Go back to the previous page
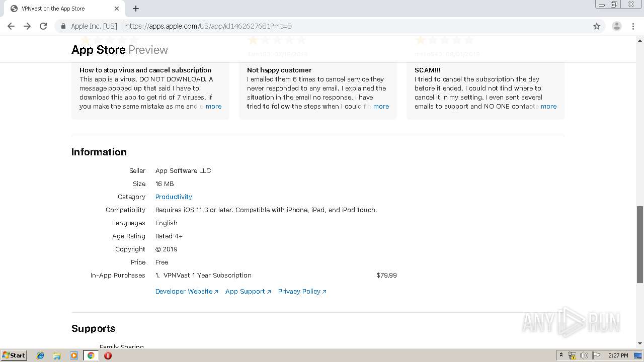 pyautogui.click(x=11, y=26)
